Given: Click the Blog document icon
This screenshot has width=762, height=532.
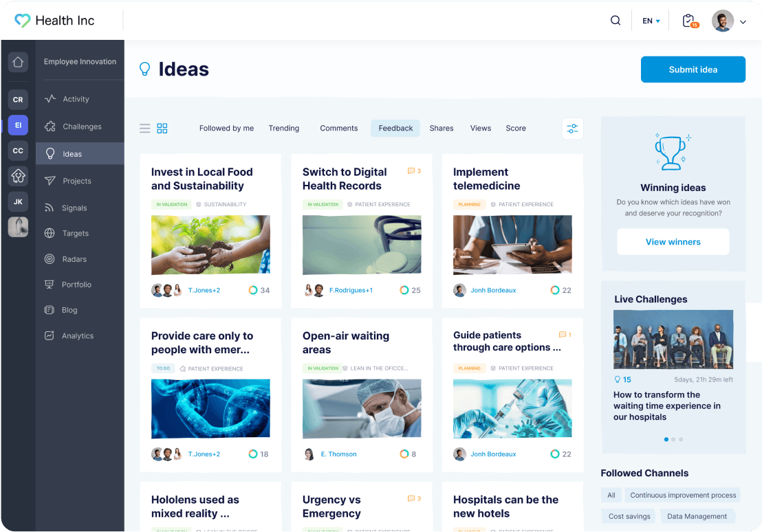Looking at the screenshot, I should tap(49, 310).
